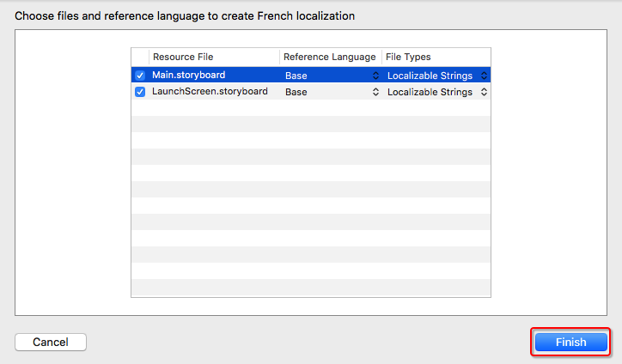Open Reference Language dropdown for Main.storyboard

(331, 76)
